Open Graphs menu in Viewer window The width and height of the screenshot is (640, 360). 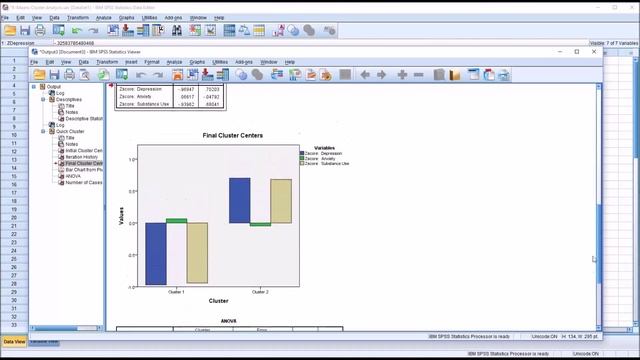point(197,62)
